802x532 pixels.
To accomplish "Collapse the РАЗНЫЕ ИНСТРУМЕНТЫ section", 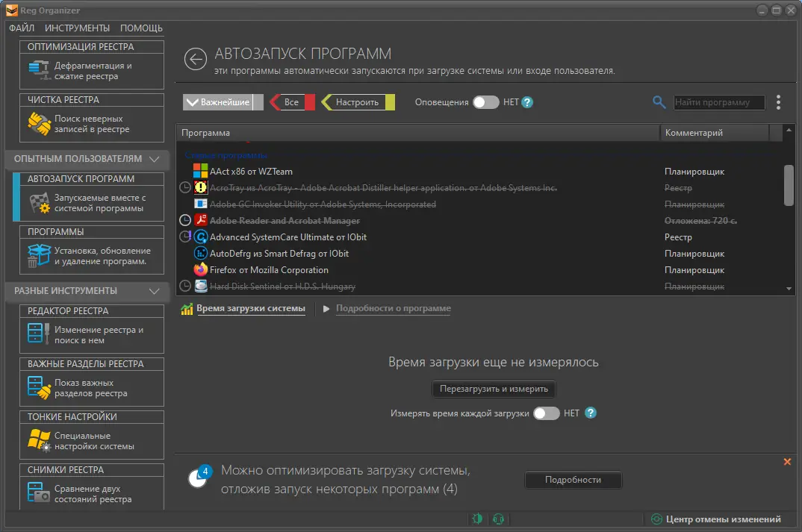I will (154, 291).
